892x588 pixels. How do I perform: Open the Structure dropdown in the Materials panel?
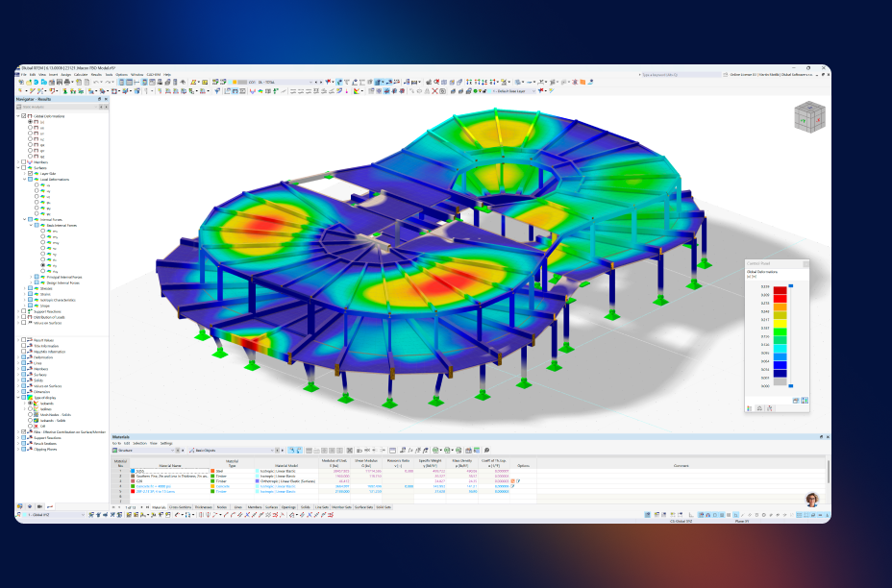click(x=172, y=451)
